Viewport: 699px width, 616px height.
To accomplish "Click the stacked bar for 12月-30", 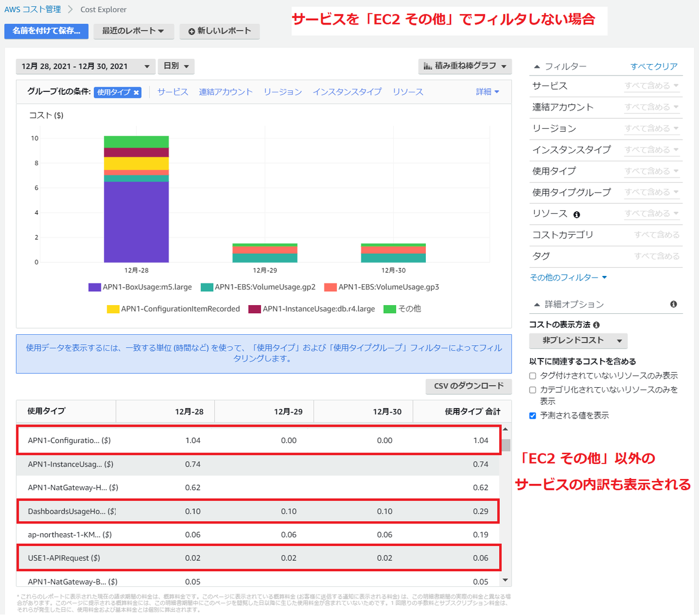I will coord(393,253).
